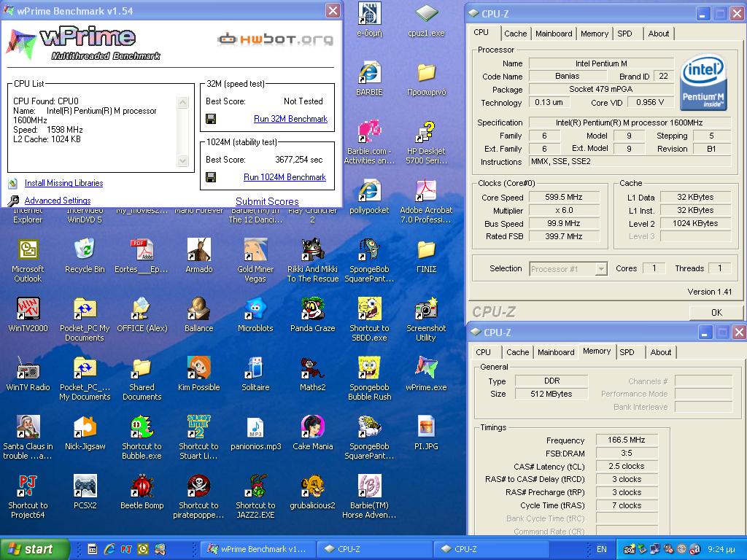Click the CPU List scrollbar down arrow
The height and width of the screenshot is (560, 747).
183,161
